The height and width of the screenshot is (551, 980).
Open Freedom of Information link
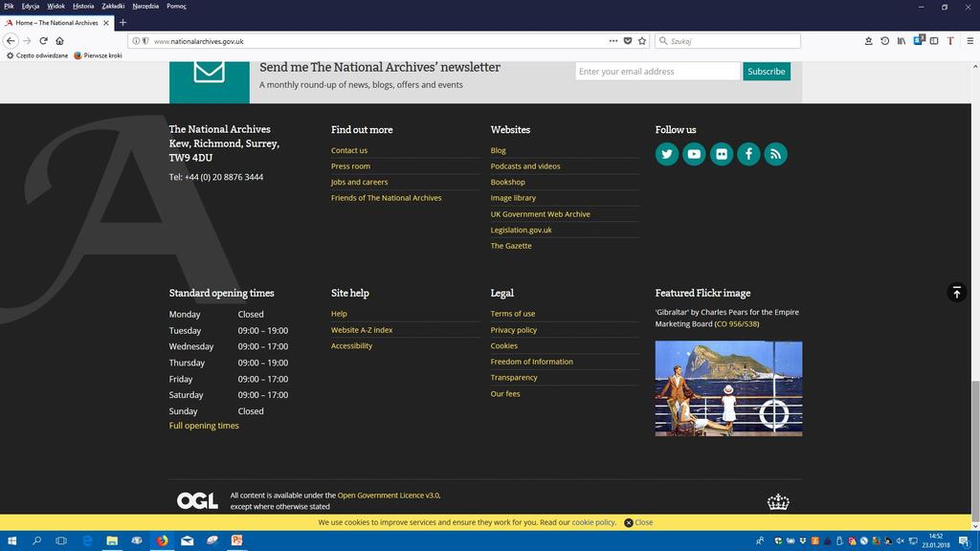(x=532, y=361)
